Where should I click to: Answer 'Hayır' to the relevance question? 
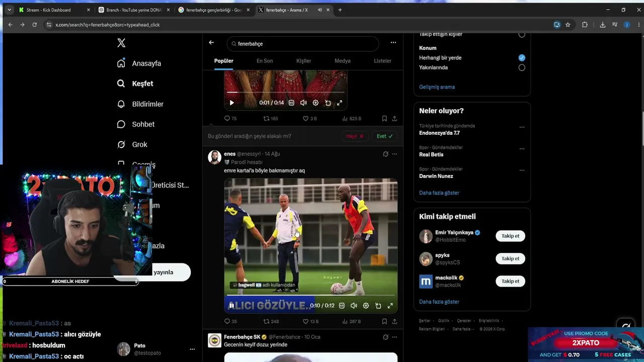coord(355,136)
